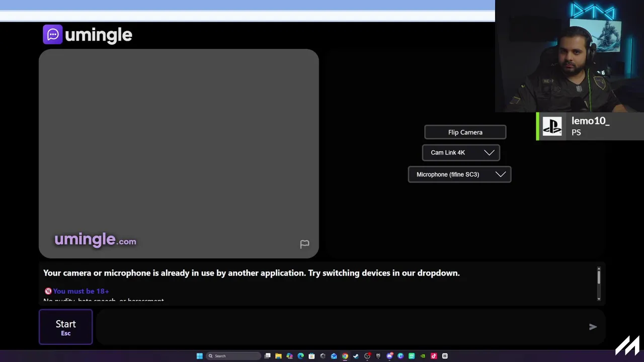This screenshot has width=644, height=362.
Task: Open the NVIDIA app in the taskbar
Action: click(423, 356)
